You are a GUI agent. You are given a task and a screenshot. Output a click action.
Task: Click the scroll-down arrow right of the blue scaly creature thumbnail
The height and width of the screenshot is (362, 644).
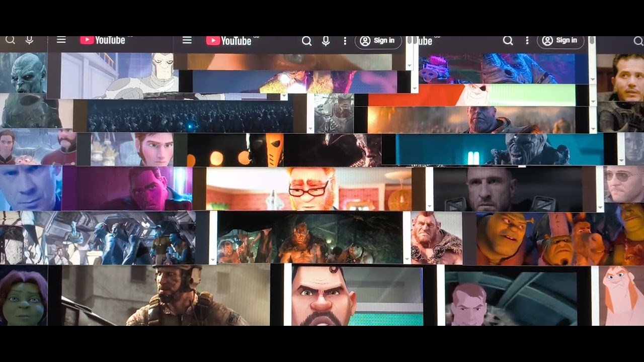point(592,79)
